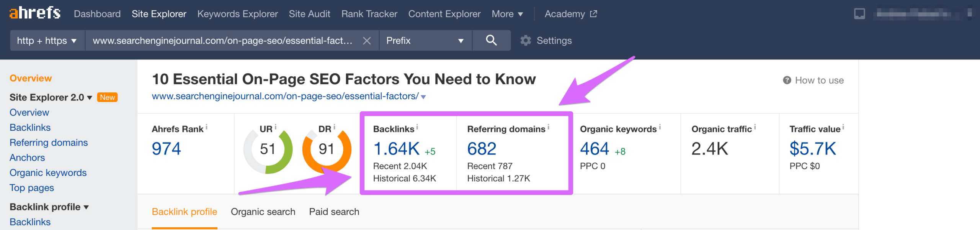Show info tooltip for Organic keywords metric
The image size is (980, 230).
(660, 127)
